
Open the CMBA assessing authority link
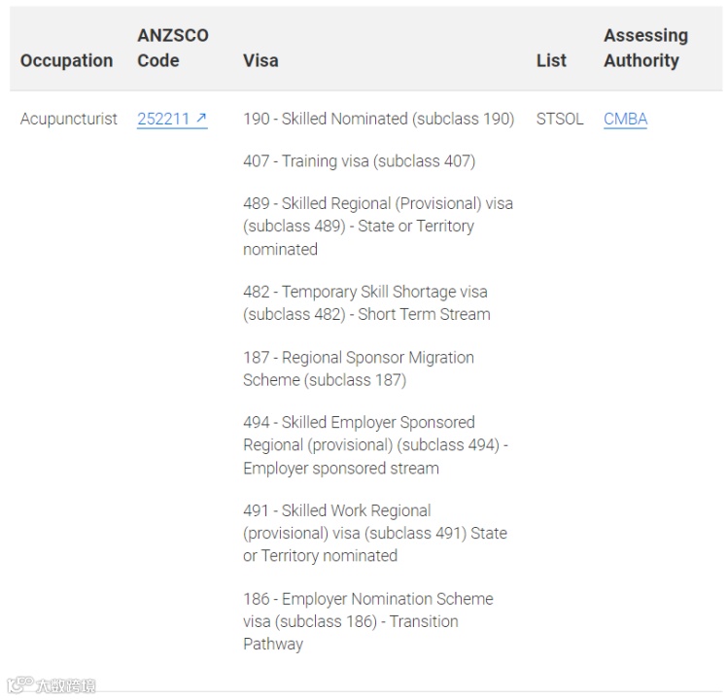pos(625,119)
